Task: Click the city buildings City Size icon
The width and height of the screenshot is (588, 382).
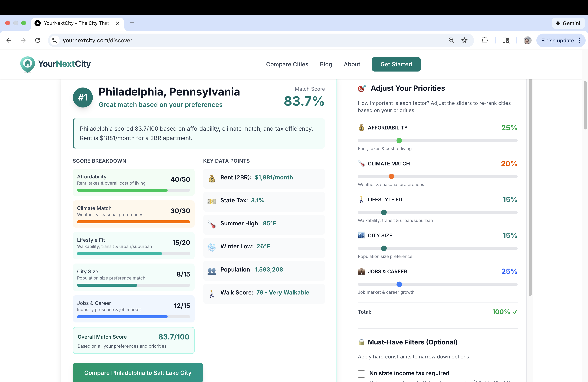Action: [361, 235]
